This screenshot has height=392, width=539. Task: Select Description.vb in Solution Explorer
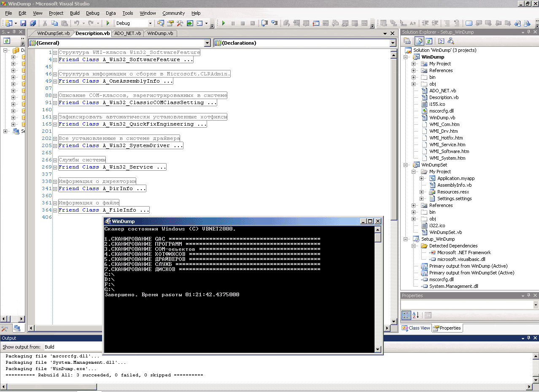444,97
